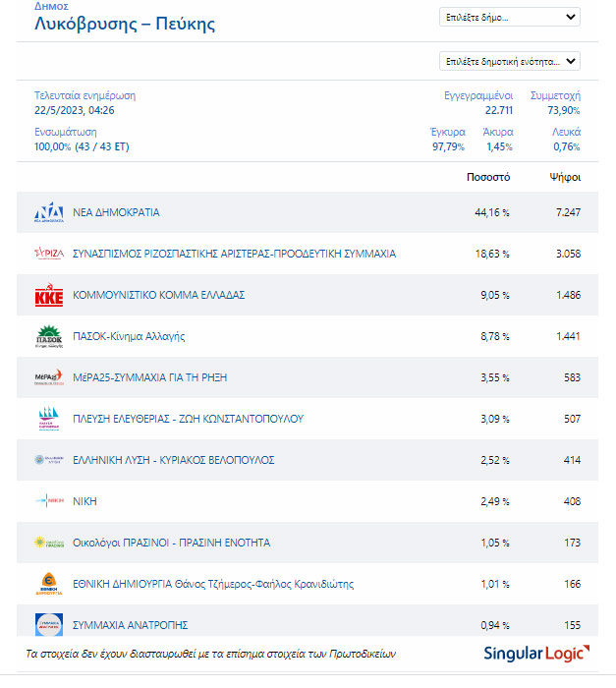This screenshot has width=616, height=688.
Task: Click the 583 votes value
Action: tap(572, 377)
